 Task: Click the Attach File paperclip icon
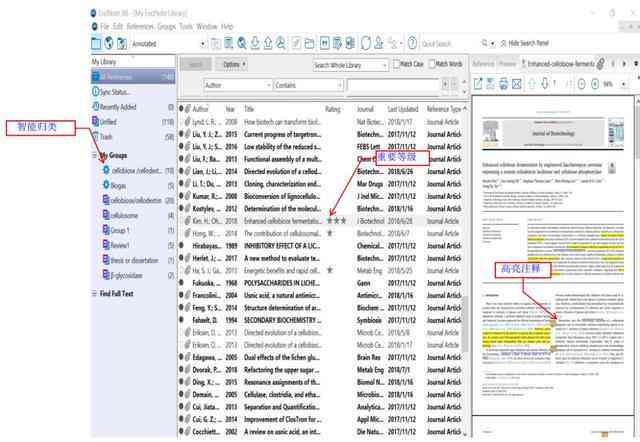point(600,64)
